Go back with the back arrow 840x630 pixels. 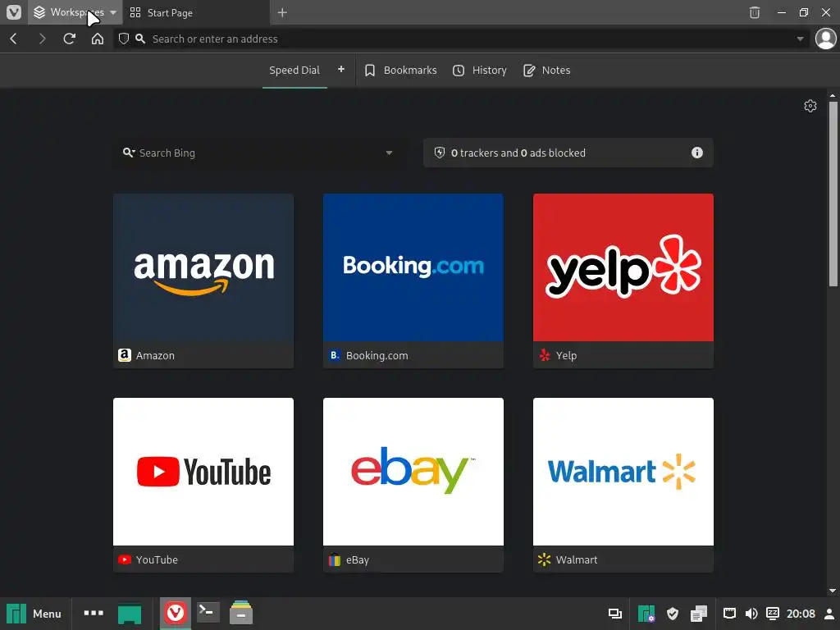[14, 39]
